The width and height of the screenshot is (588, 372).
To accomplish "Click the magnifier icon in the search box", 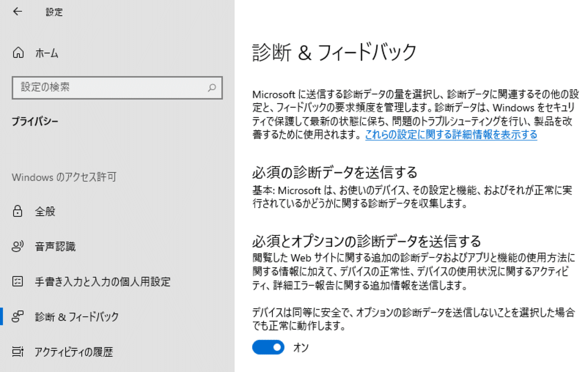I will pos(212,88).
